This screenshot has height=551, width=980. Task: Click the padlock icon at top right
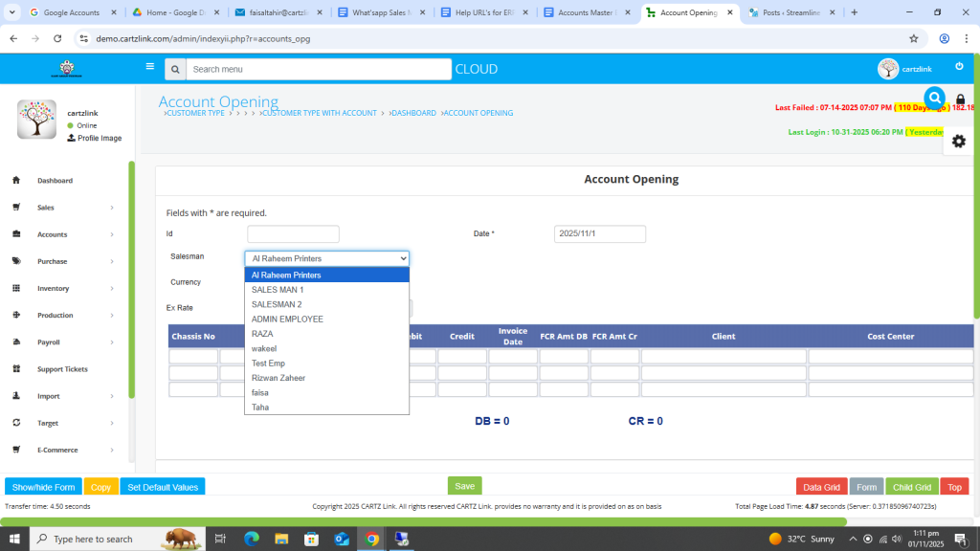pyautogui.click(x=960, y=99)
